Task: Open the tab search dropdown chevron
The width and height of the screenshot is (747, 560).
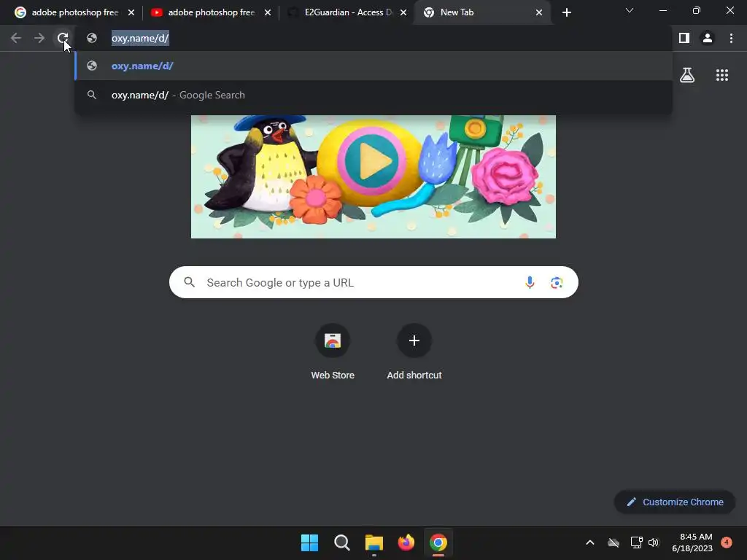Action: click(630, 10)
